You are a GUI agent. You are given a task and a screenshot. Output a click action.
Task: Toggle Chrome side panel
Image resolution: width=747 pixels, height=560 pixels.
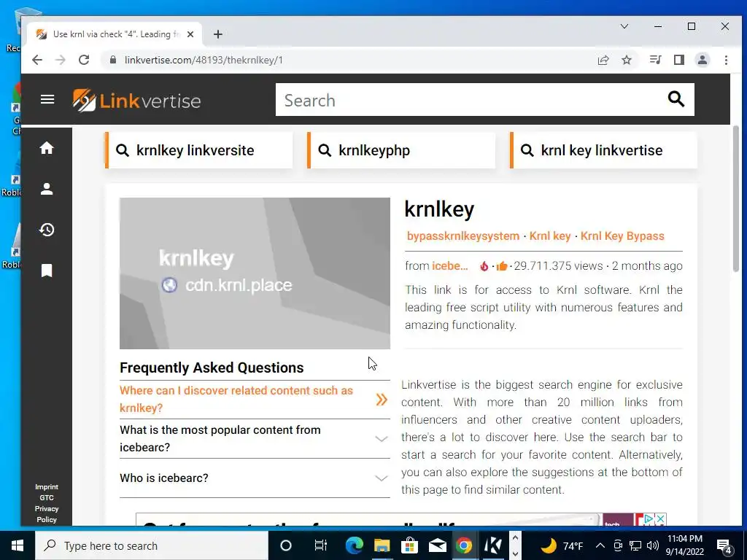[x=679, y=60]
